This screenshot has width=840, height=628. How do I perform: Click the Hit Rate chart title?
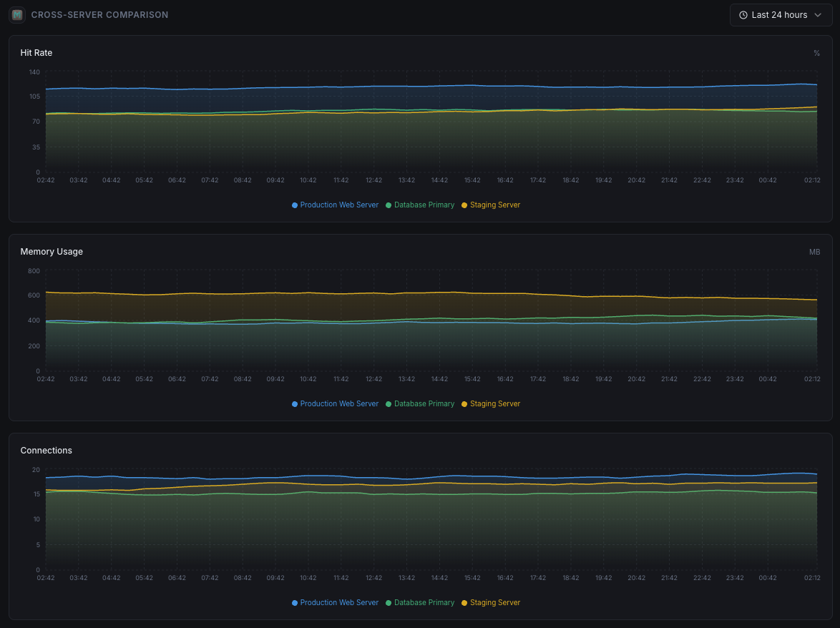click(36, 52)
